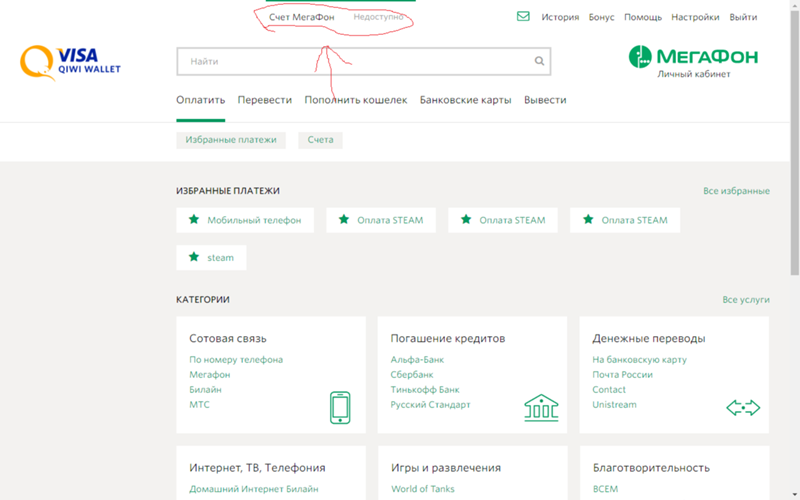Open the Игры и развлечения heading
Image resolution: width=800 pixels, height=500 pixels.
445,468
